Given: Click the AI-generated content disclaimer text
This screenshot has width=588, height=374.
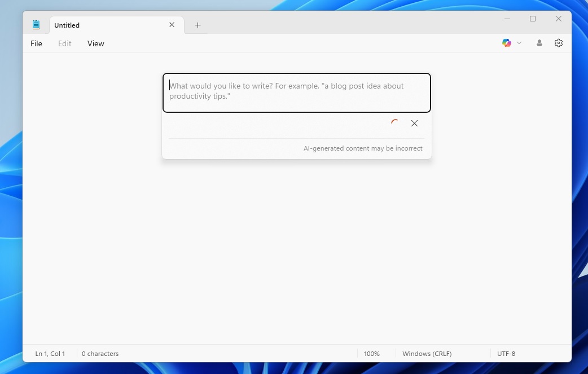Looking at the screenshot, I should 363,148.
